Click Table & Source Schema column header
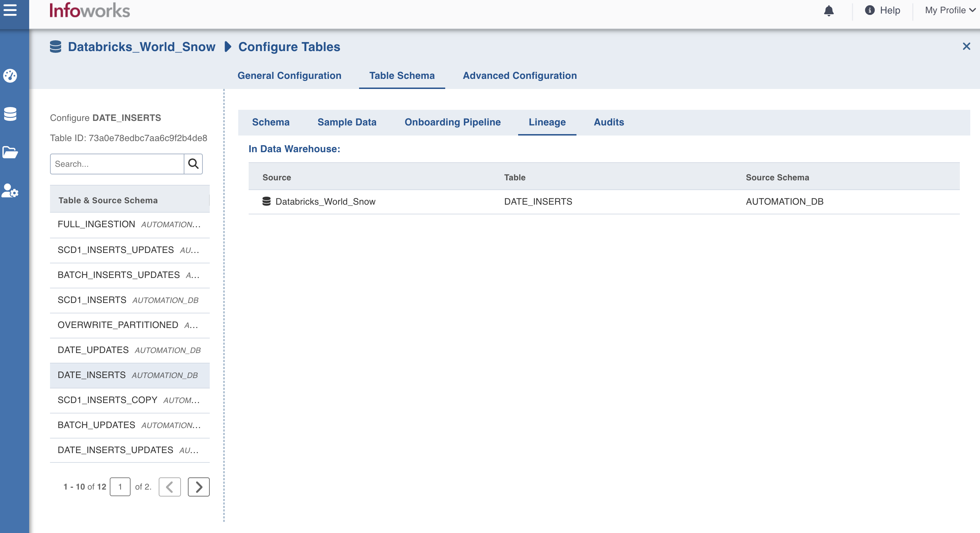 tap(108, 200)
